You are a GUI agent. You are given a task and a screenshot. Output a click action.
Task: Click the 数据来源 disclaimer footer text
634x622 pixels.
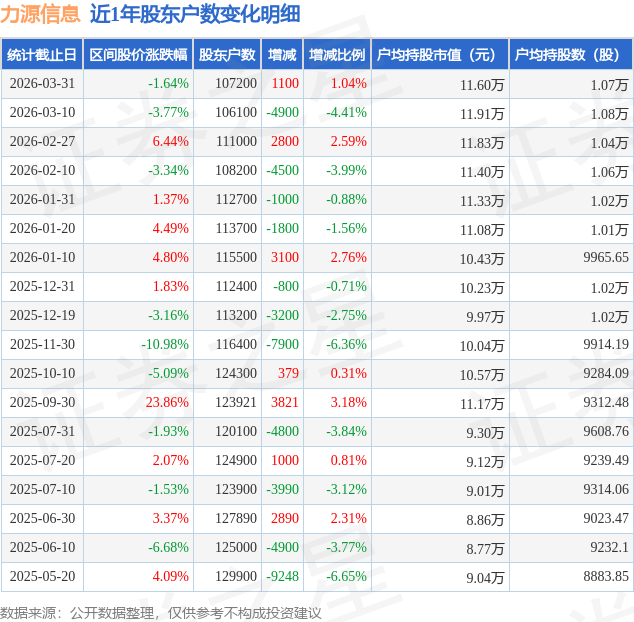161,612
